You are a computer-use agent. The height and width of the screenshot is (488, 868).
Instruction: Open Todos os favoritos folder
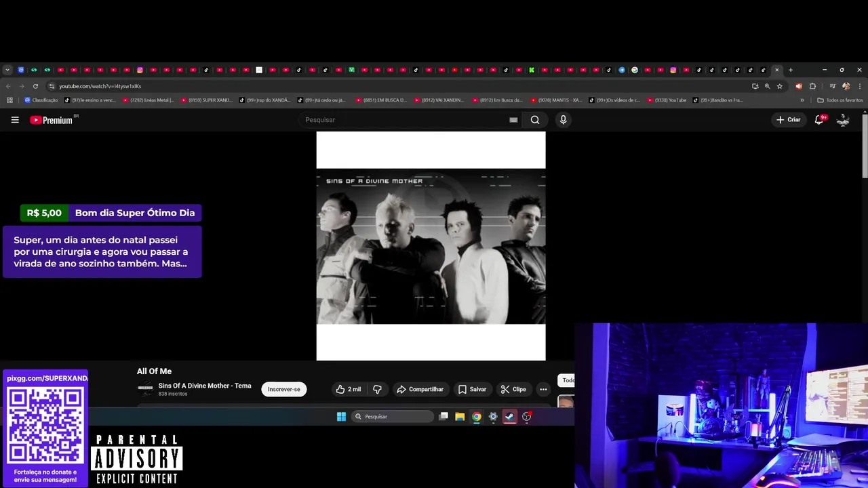pos(840,100)
